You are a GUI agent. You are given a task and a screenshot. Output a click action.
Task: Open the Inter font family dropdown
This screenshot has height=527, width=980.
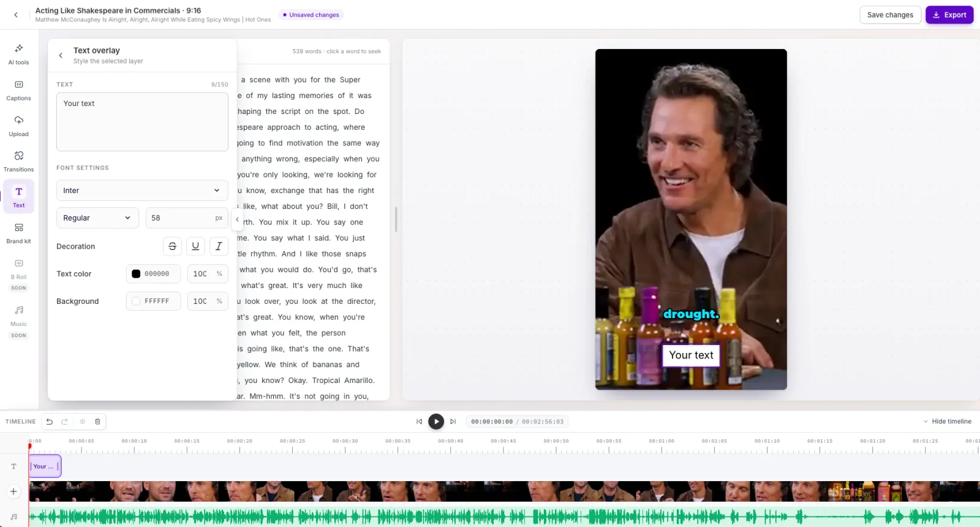point(142,191)
